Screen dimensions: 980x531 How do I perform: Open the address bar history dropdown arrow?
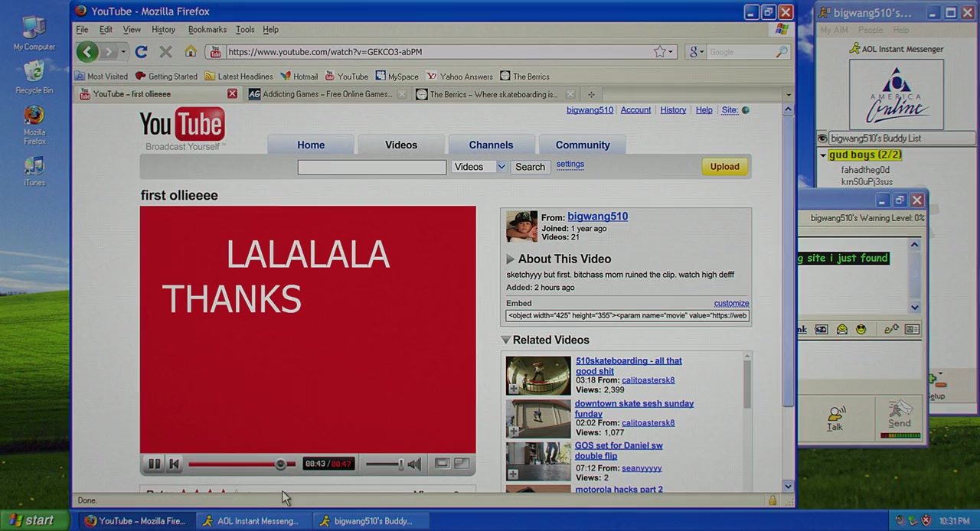671,52
